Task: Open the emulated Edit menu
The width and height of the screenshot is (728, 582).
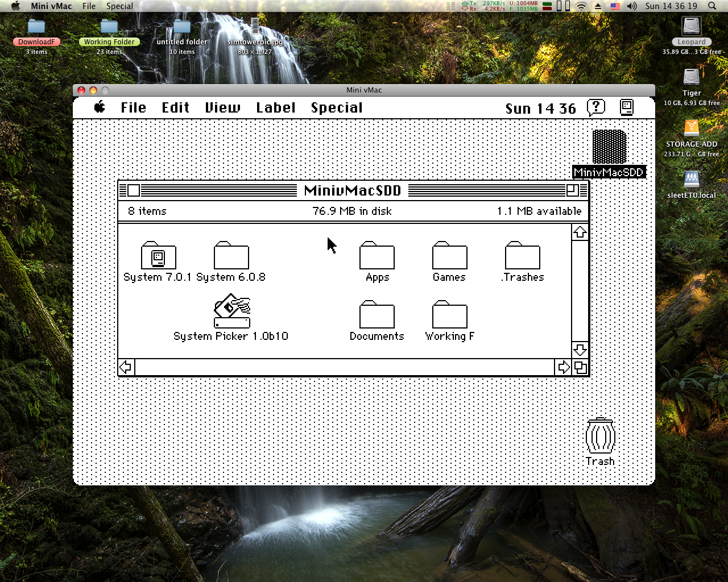Action: point(176,107)
